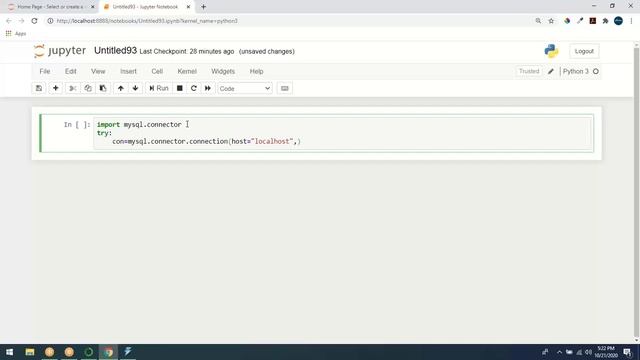The image size is (640, 360).
Task: Cut selected cells with scissors icon
Action: click(x=73, y=88)
